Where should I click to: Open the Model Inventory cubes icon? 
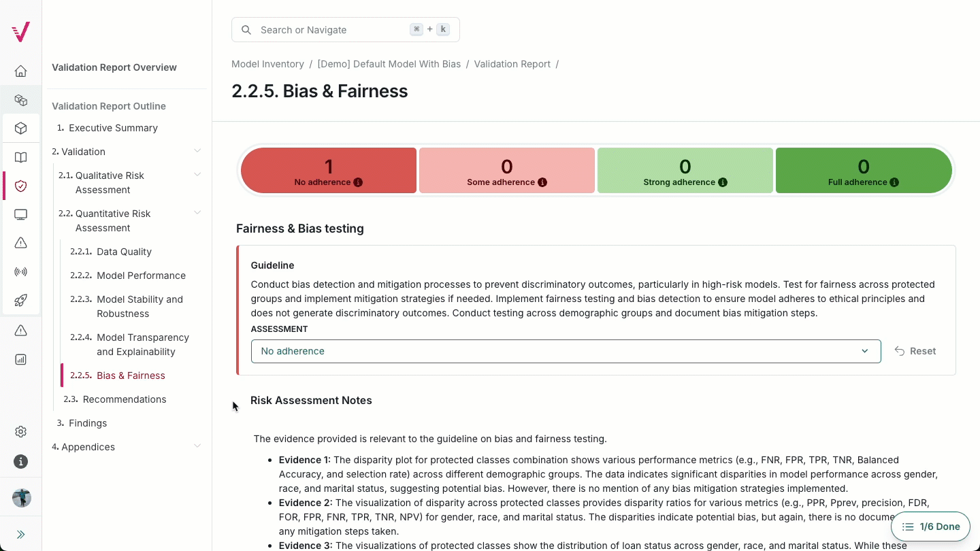pos(20,99)
